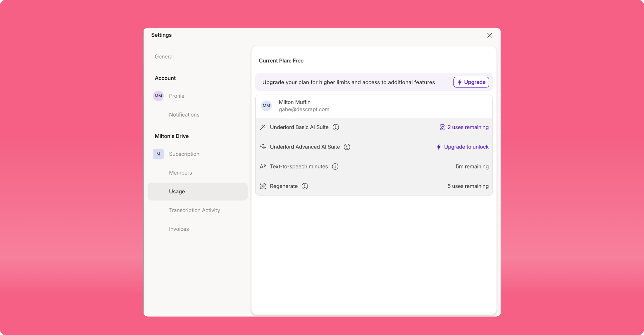Click the upgrade your plan banner text
The height and width of the screenshot is (335, 644).
348,82
